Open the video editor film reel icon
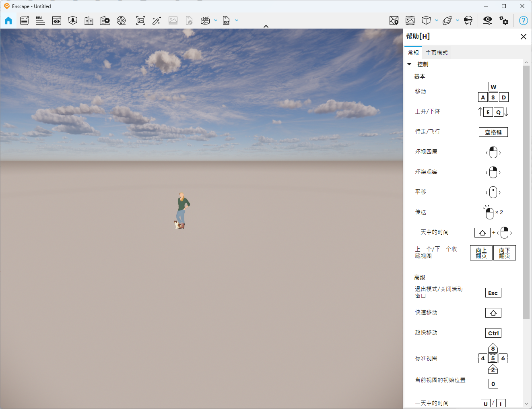Screen dimensions: 532x409 121,21
